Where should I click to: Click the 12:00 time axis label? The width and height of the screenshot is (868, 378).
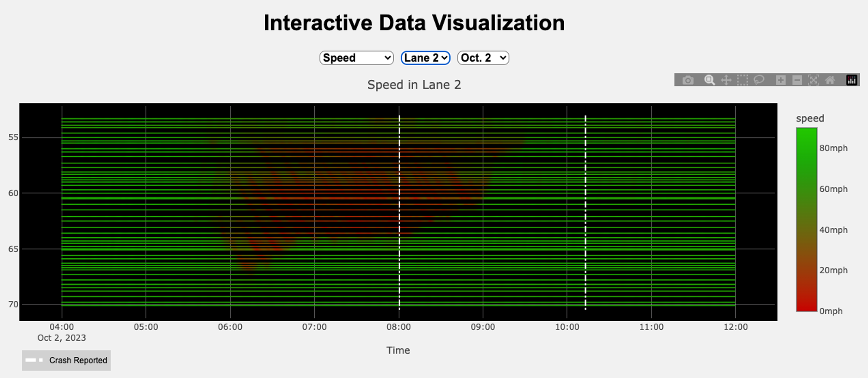[736, 327]
